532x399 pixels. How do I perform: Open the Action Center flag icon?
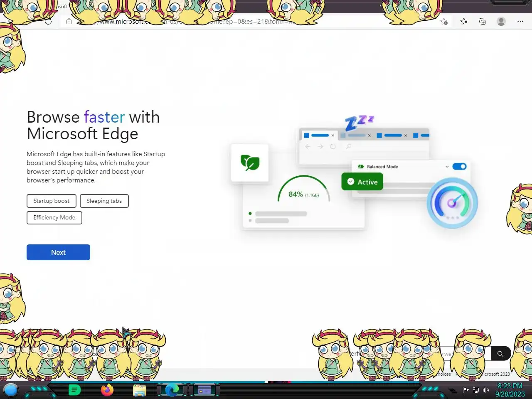point(465,390)
